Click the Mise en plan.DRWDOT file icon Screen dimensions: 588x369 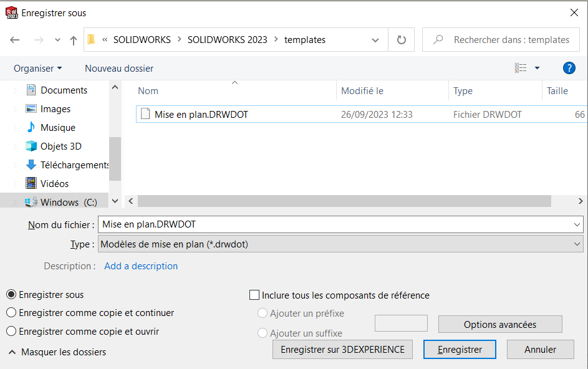coord(145,114)
